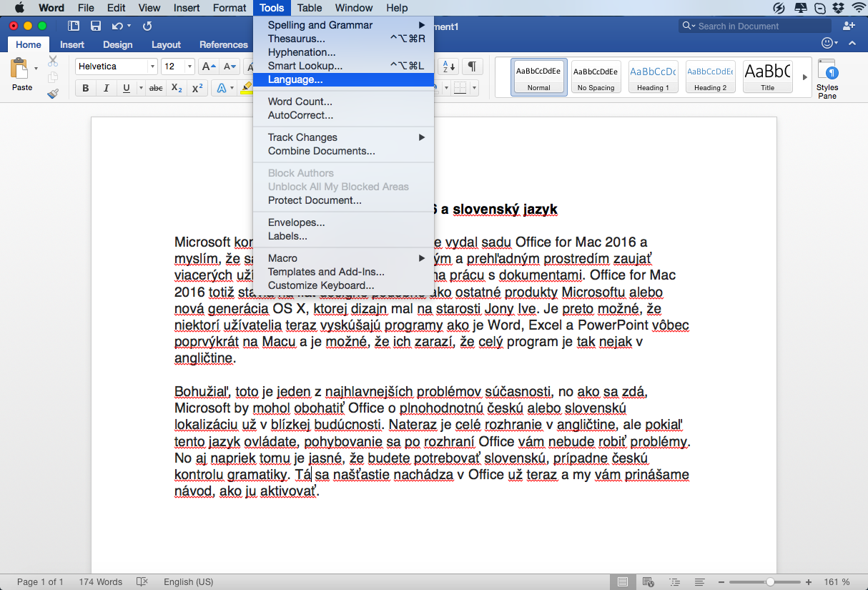The height and width of the screenshot is (590, 868).
Task: Open the sidebar layout icon in title bar
Action: [74, 26]
